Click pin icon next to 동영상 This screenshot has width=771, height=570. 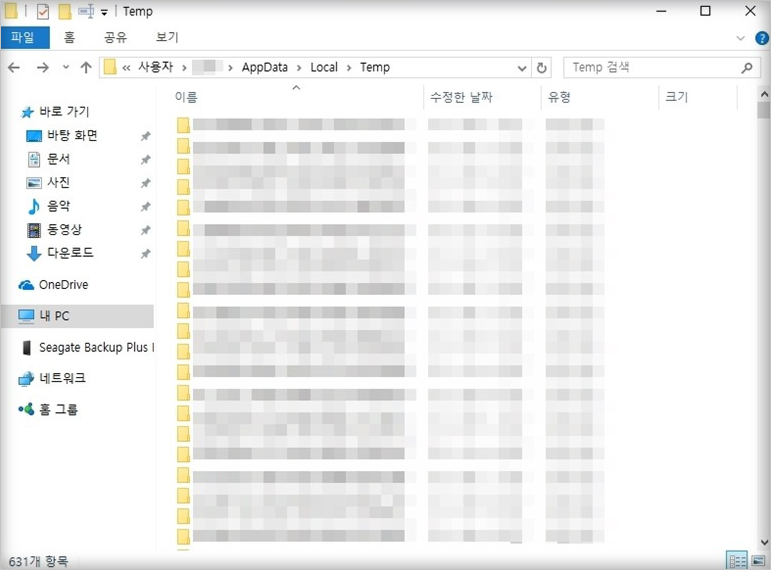click(x=146, y=231)
